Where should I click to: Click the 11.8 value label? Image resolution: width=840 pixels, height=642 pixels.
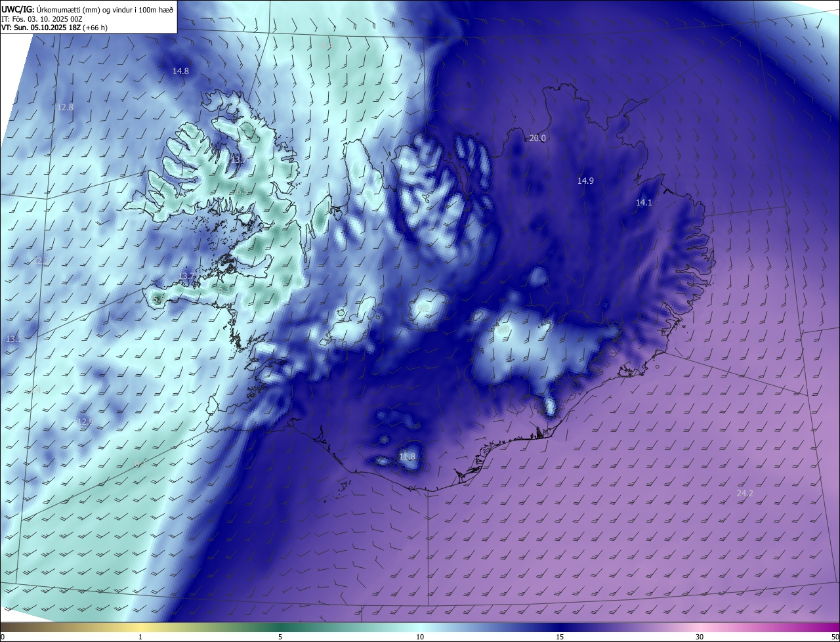[x=407, y=456]
